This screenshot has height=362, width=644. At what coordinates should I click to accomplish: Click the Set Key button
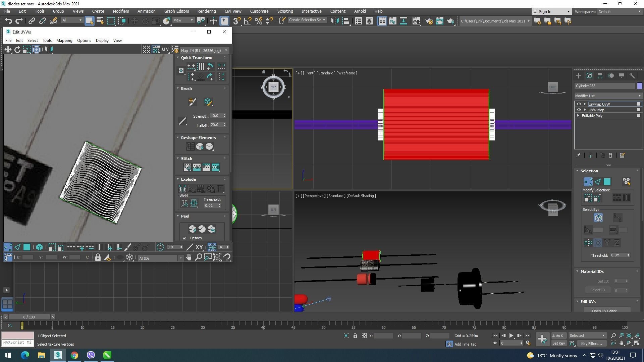point(558,343)
